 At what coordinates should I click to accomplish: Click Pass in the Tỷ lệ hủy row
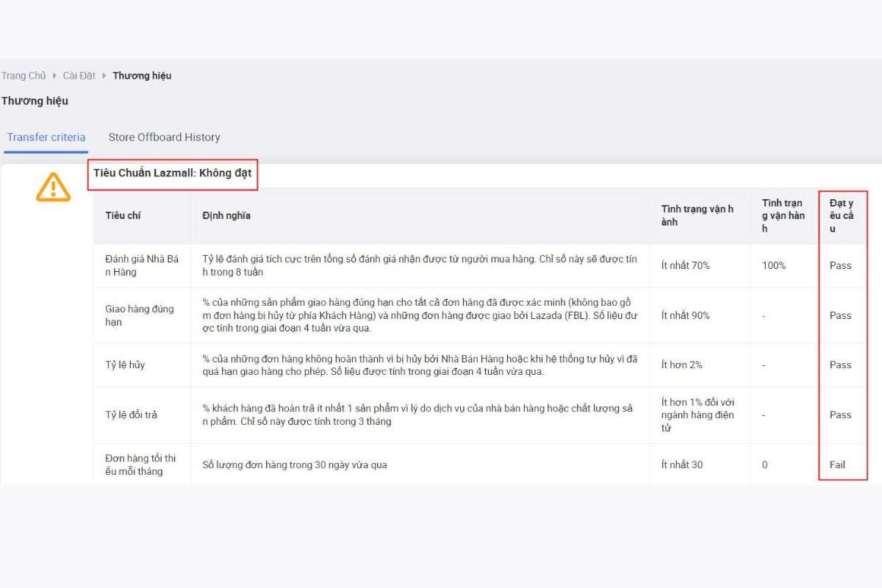841,365
